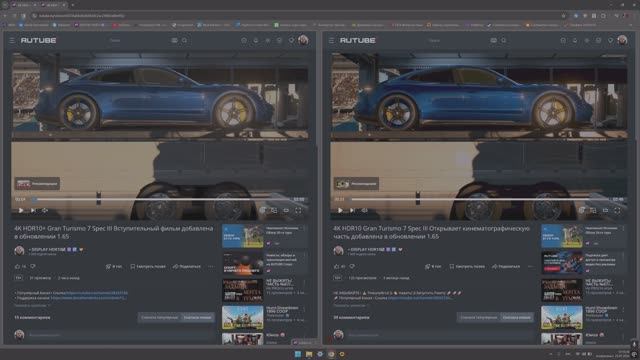Viewport: 640px width, 360px height.
Task: Toggle theater mode in the right player
Action: coord(605,211)
